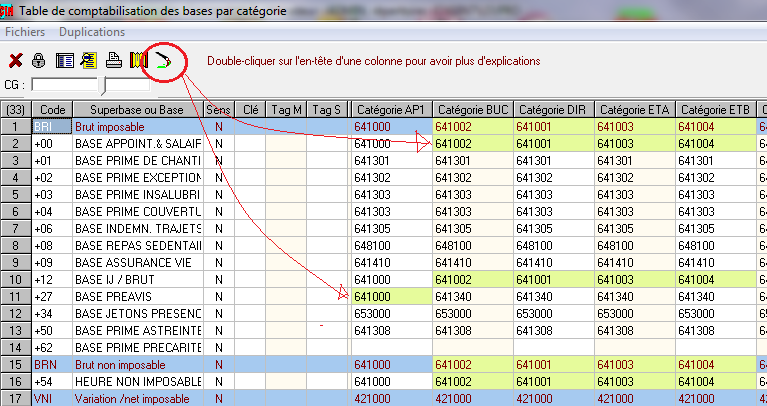Click the Superbase ou Base column header

point(137,110)
